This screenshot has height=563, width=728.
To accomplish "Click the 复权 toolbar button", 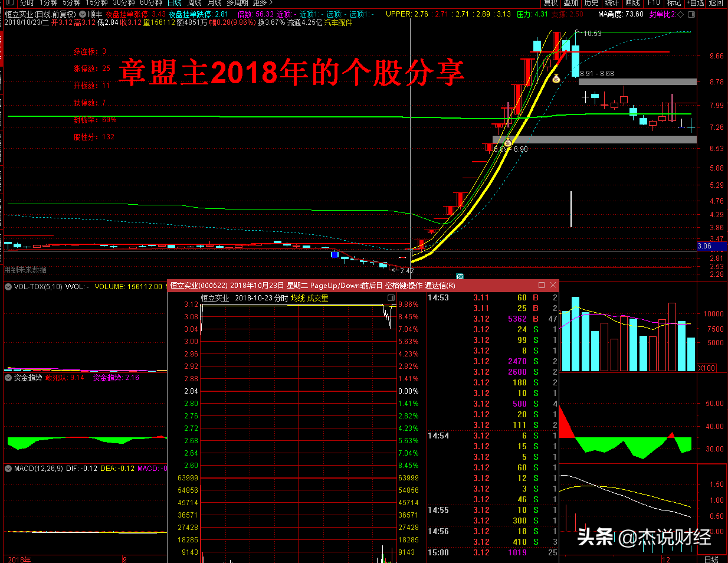I will 550,3.
